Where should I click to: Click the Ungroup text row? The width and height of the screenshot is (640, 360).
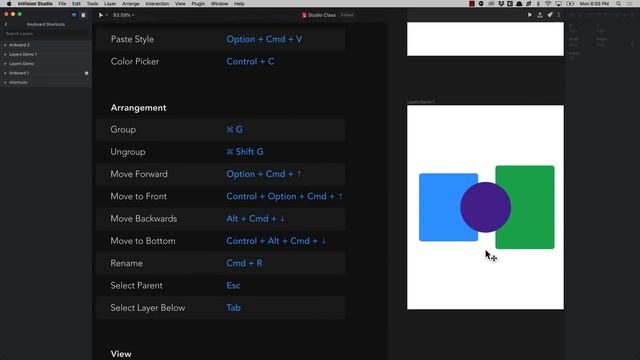(128, 152)
